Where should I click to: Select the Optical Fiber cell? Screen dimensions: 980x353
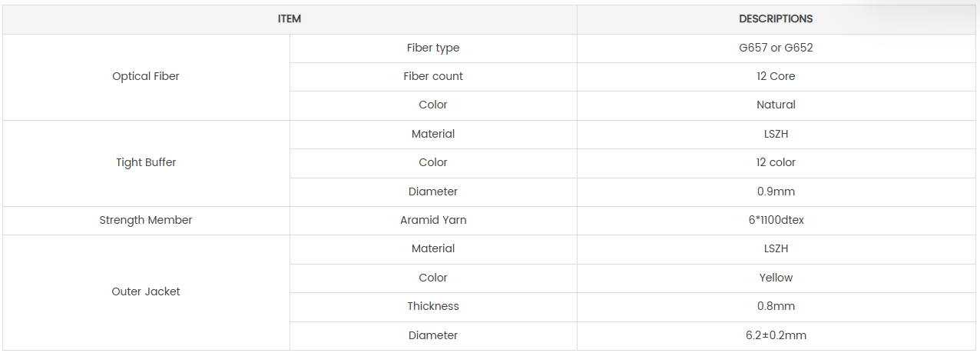pyautogui.click(x=146, y=76)
